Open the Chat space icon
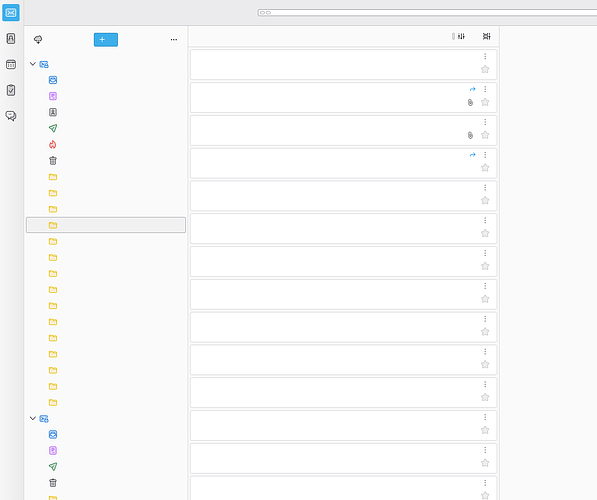Image resolution: width=597 pixels, height=500 pixels. (11, 116)
